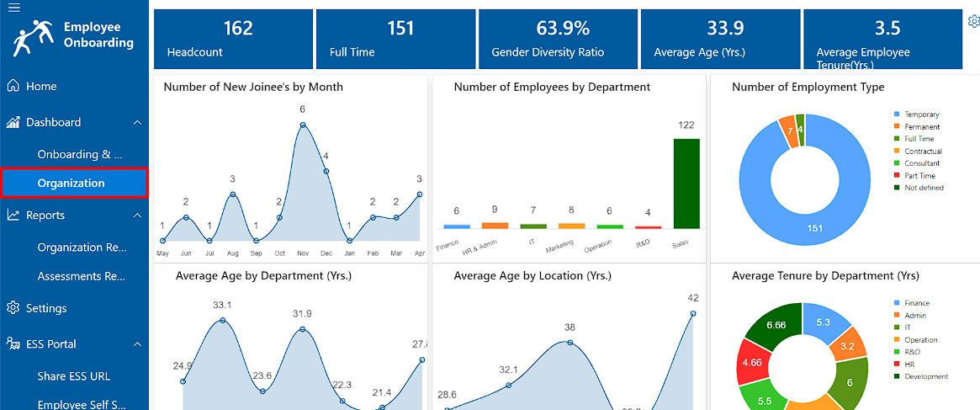Toggle Temporary legend swatch
This screenshot has width=980, height=410.
tap(897, 114)
